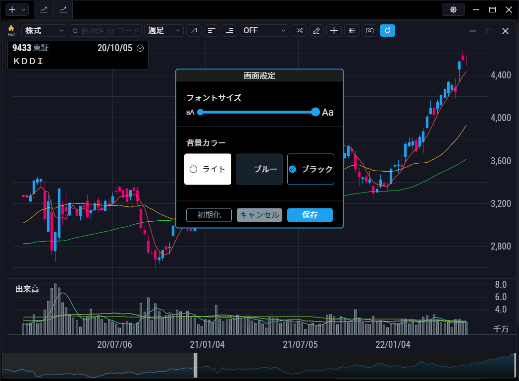Open the settings gear in title bar
Image resolution: width=519 pixels, height=381 pixels.
coord(453,10)
